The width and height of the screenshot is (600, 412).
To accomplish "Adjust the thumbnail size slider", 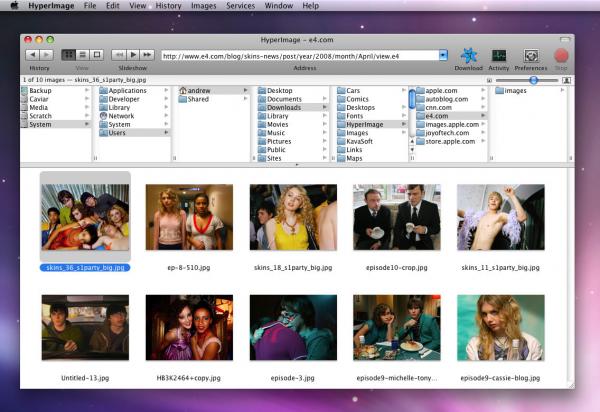I will tap(533, 80).
